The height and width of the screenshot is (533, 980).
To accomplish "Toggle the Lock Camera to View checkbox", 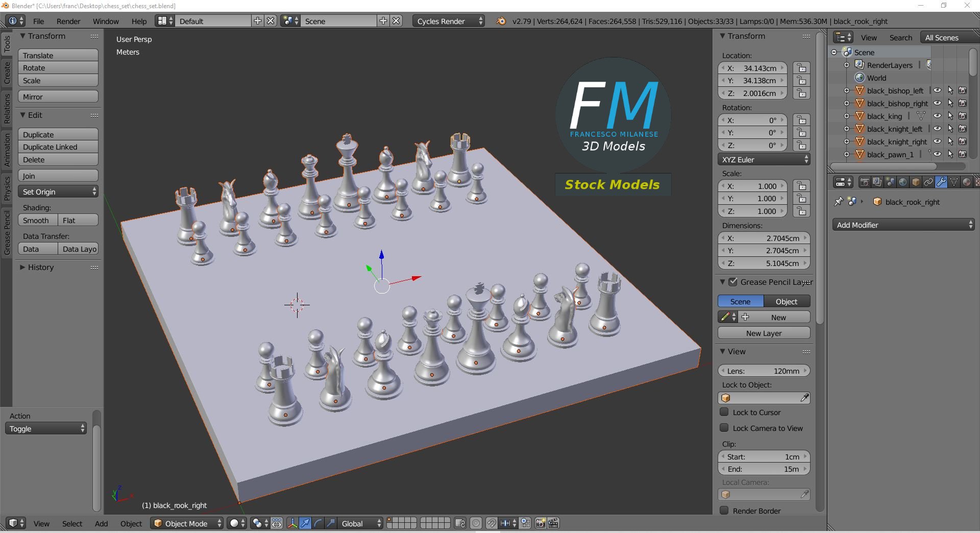I will (x=725, y=428).
